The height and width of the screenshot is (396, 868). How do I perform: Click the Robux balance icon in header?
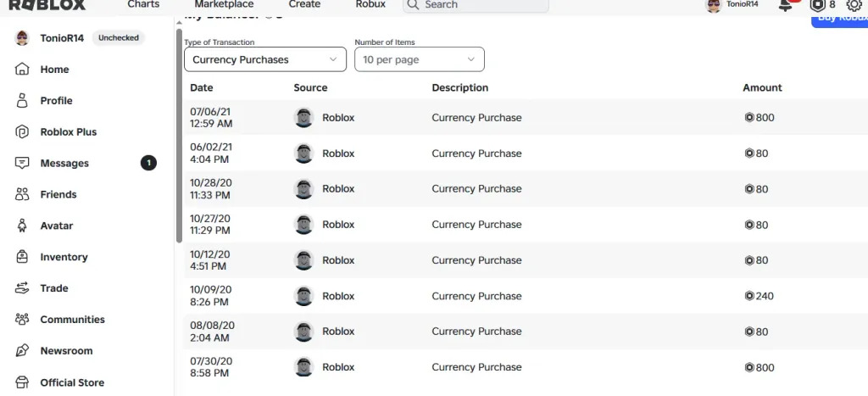pyautogui.click(x=818, y=5)
